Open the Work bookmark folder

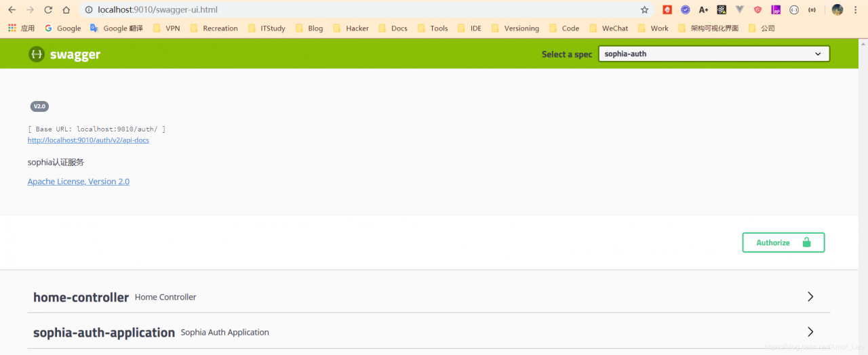(653, 28)
